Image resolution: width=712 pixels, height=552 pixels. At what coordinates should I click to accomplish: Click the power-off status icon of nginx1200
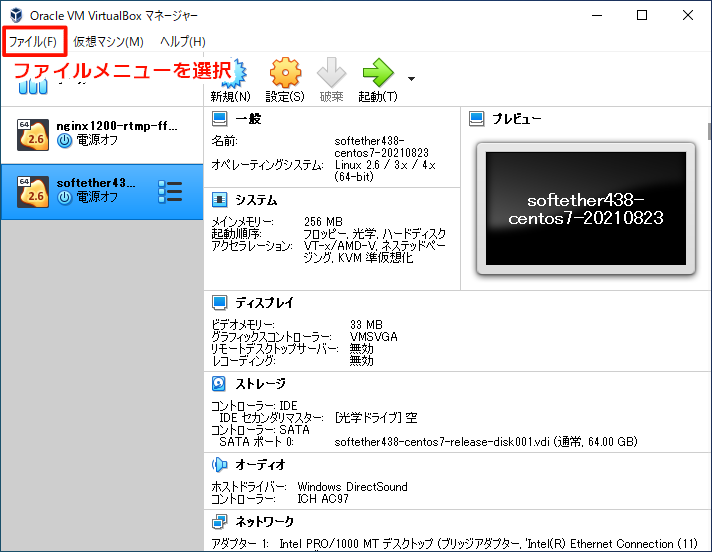tap(64, 141)
